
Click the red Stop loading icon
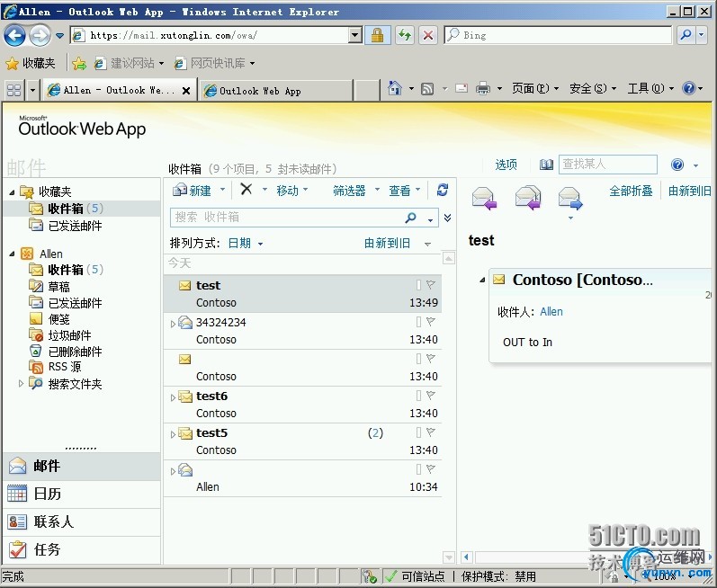tap(428, 35)
